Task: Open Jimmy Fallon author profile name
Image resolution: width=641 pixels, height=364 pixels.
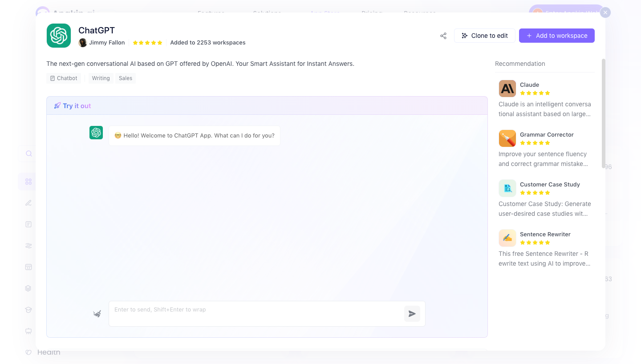Action: click(x=107, y=43)
